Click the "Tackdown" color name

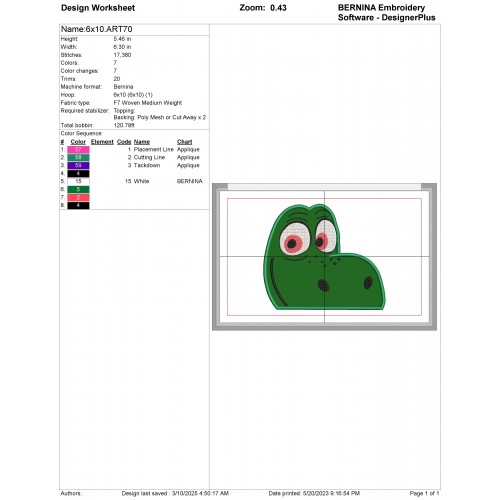(147, 166)
